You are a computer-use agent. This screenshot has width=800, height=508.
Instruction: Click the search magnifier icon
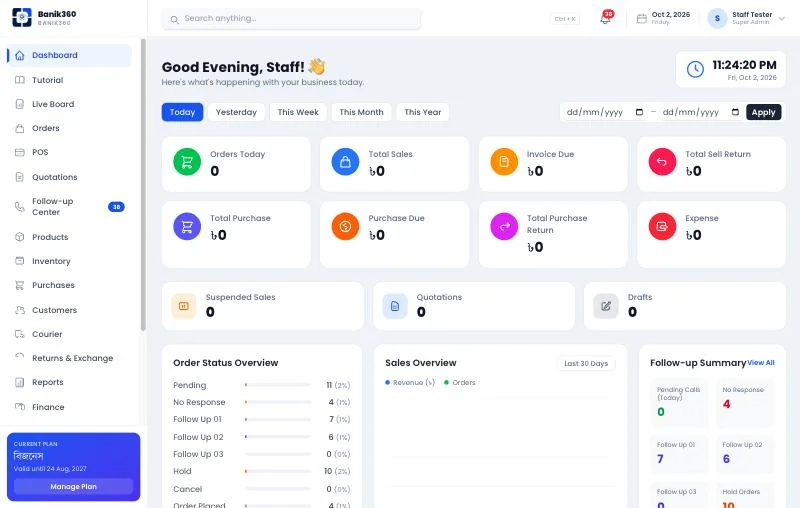[174, 19]
